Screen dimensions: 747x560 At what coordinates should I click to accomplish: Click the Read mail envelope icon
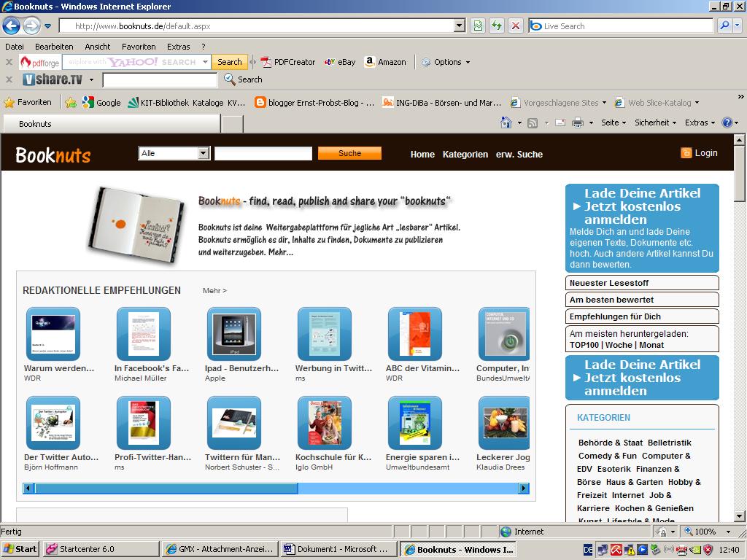tap(560, 122)
